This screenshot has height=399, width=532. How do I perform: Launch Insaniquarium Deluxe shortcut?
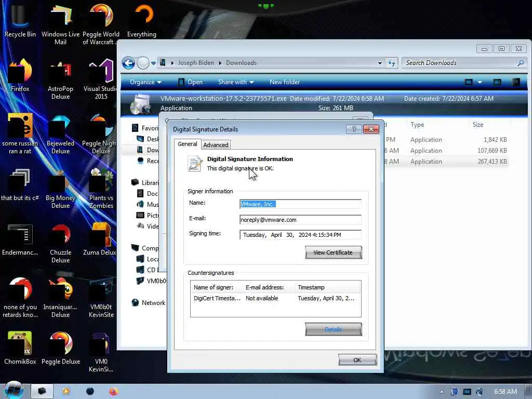tap(60, 298)
